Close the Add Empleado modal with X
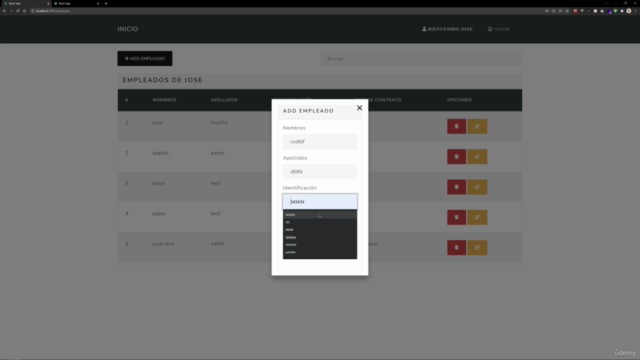The image size is (640, 360). tap(359, 108)
